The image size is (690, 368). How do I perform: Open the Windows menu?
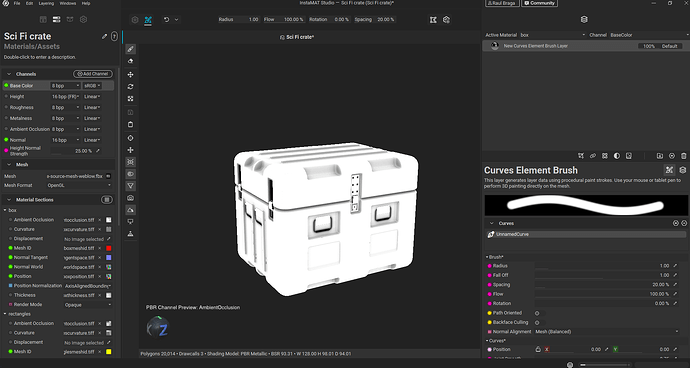pyautogui.click(x=67, y=3)
